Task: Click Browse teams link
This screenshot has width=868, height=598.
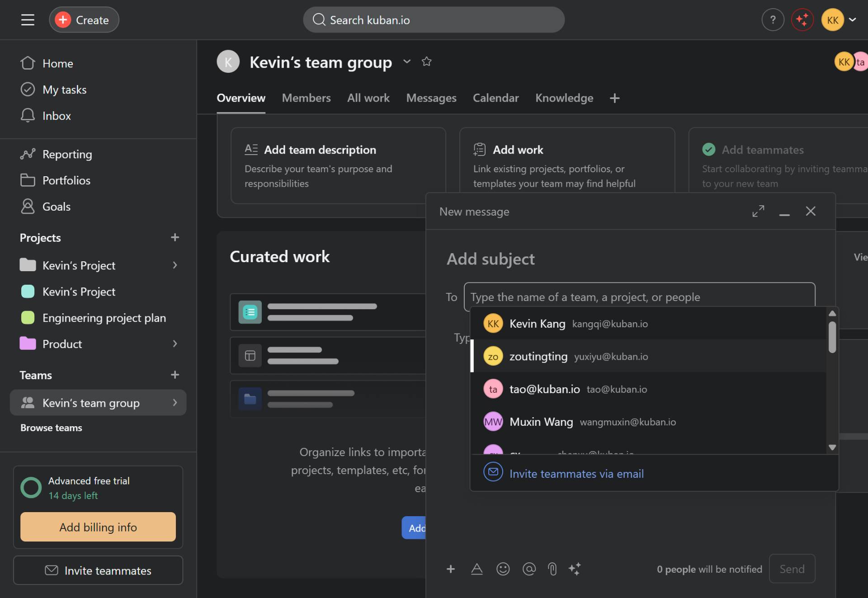Action: coord(51,428)
